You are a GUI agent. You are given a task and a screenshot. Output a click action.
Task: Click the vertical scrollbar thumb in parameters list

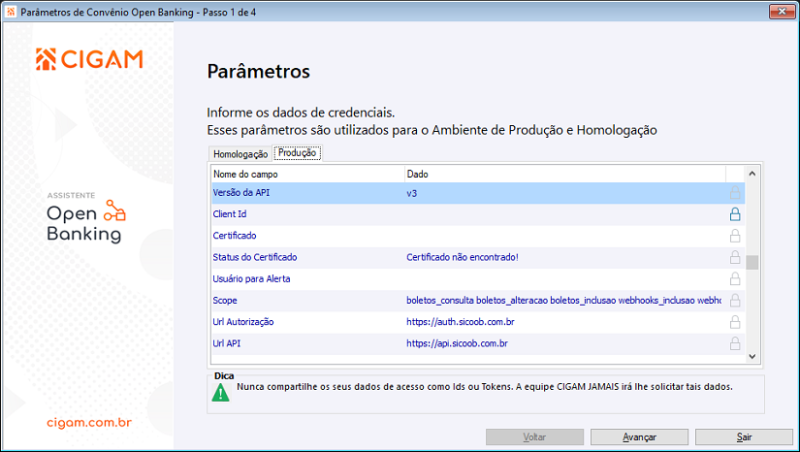[752, 262]
